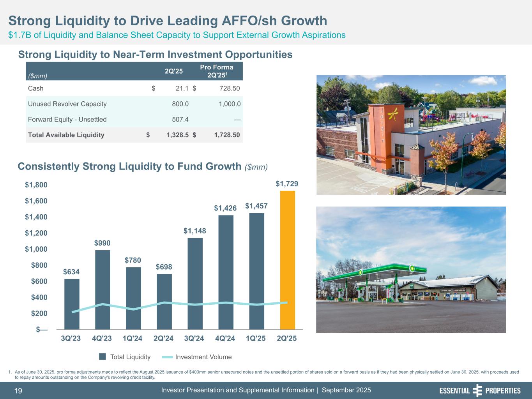Click the BP logo on the gas station canopy

pyautogui.click(x=412, y=268)
